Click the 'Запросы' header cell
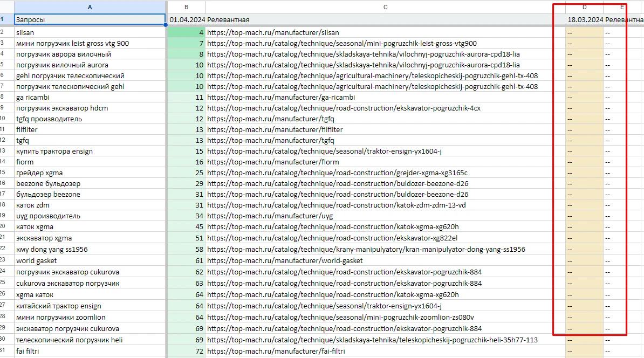This screenshot has width=644, height=358. (x=90, y=20)
